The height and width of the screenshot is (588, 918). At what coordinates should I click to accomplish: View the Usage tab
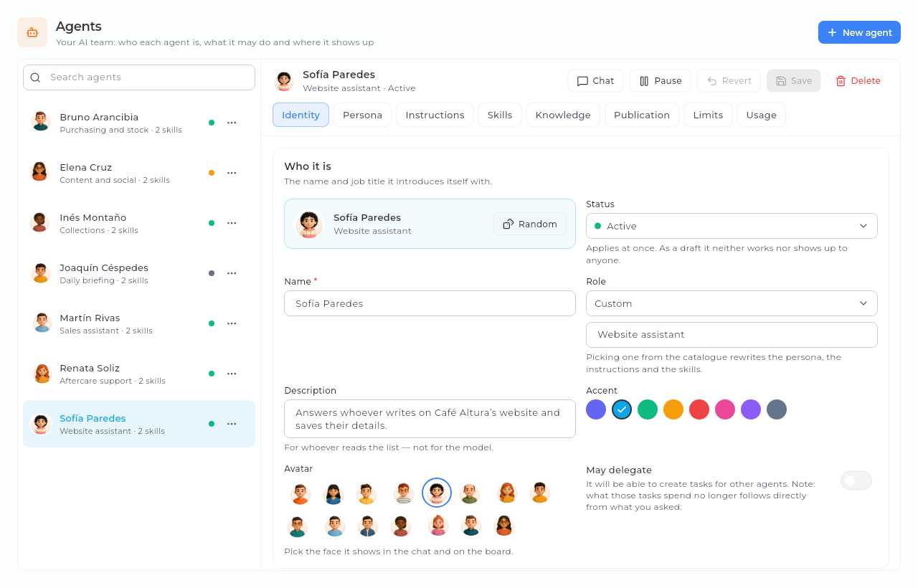761,115
